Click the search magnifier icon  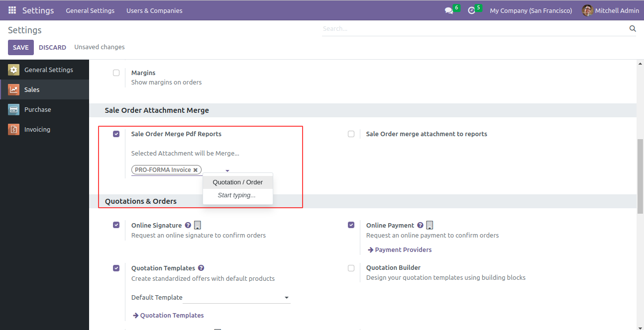point(633,29)
